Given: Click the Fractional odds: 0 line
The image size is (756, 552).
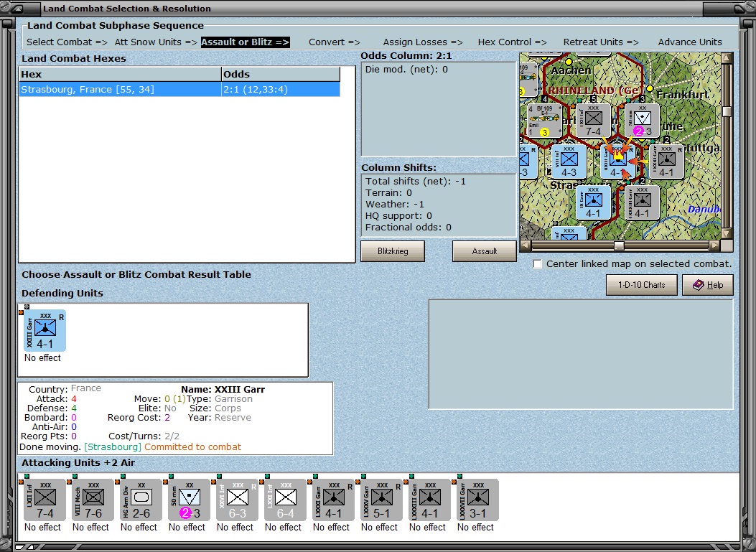Looking at the screenshot, I should click(x=409, y=228).
